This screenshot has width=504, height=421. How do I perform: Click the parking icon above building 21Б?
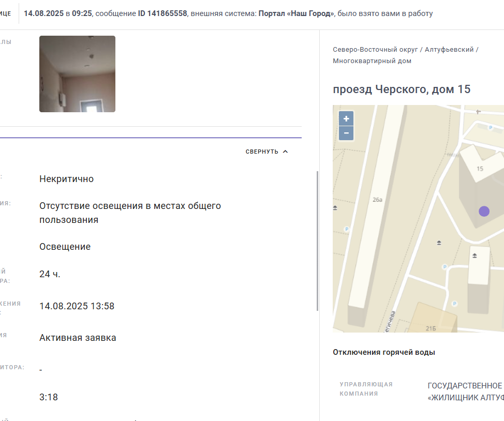(454, 304)
